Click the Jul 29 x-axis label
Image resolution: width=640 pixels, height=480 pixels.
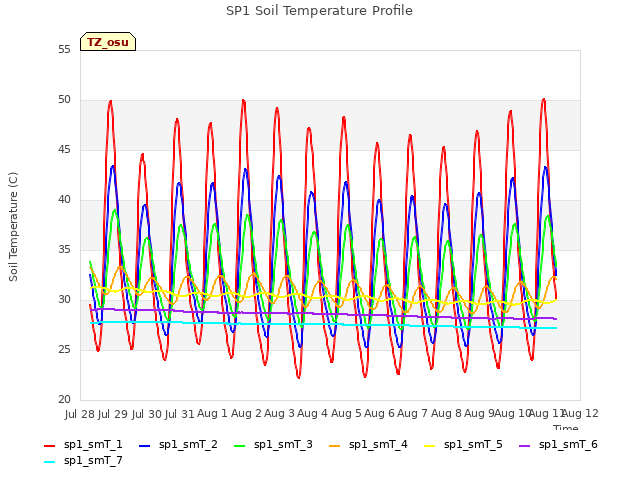tap(113, 414)
